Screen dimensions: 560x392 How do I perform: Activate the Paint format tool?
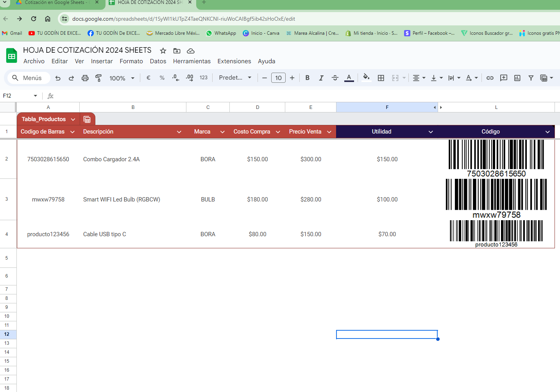coord(98,78)
